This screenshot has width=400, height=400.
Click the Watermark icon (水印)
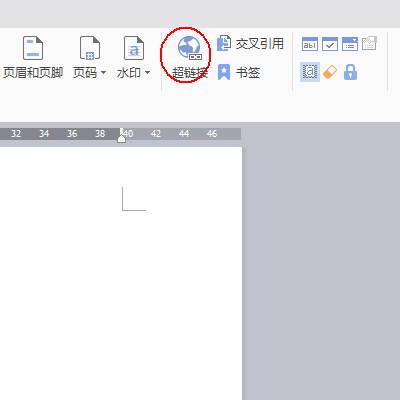[x=134, y=48]
